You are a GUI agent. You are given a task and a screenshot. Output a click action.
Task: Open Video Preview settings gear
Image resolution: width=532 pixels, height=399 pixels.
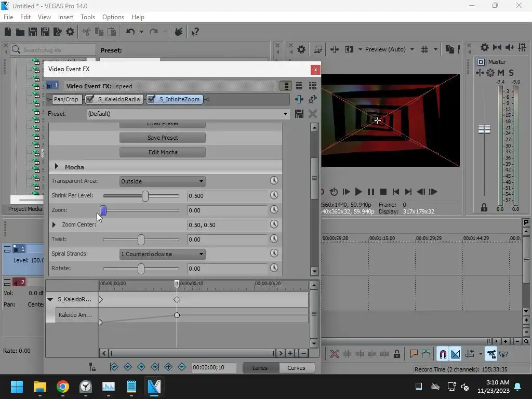coord(301,49)
